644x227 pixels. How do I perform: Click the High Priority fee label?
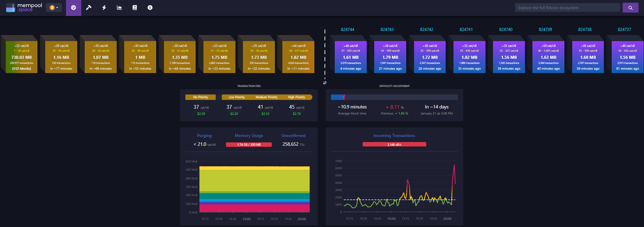(x=296, y=97)
